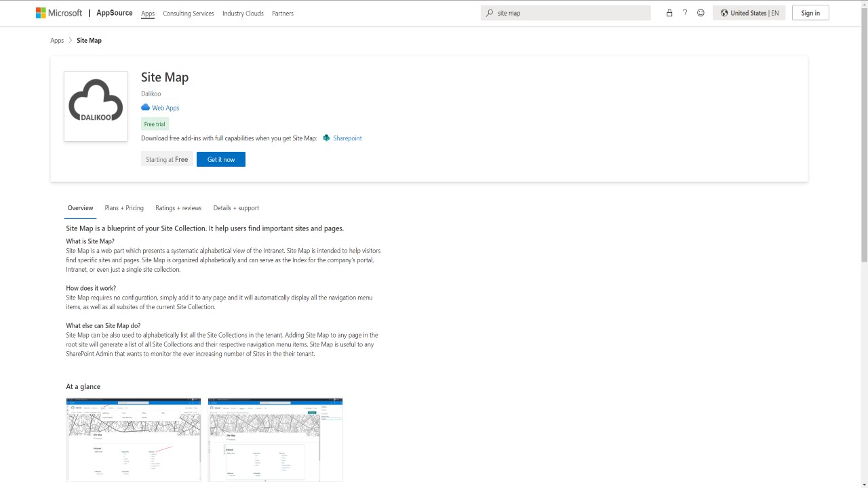The width and height of the screenshot is (868, 488).
Task: Click the search magnifier icon
Action: tap(490, 13)
